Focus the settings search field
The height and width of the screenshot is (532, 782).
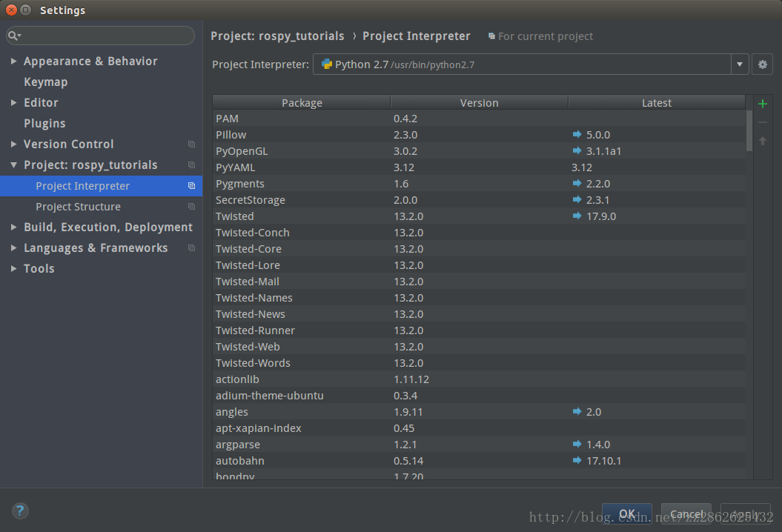click(x=100, y=36)
